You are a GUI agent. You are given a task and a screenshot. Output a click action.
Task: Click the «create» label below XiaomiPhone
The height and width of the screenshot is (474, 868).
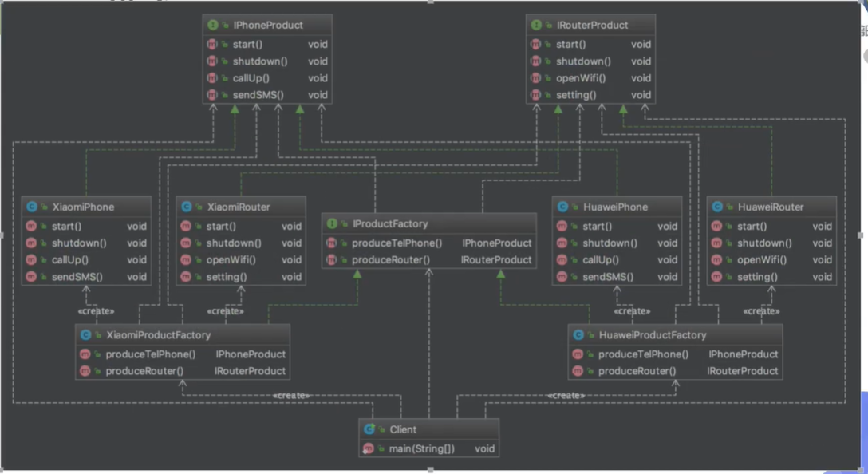point(95,311)
